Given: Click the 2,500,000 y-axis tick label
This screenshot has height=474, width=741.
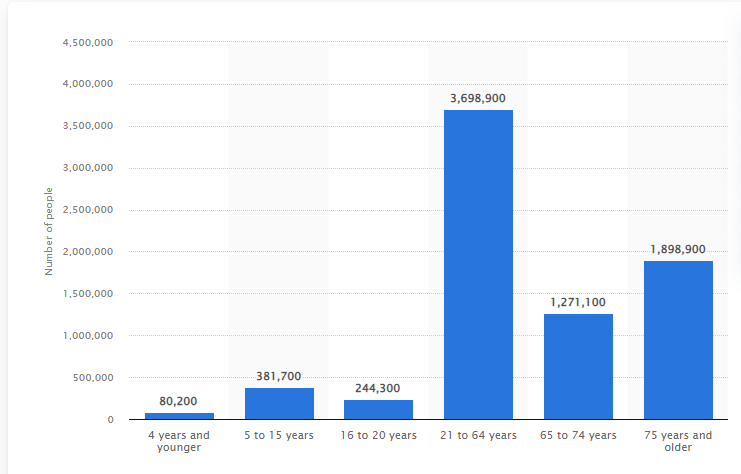Looking at the screenshot, I should click(x=88, y=209).
